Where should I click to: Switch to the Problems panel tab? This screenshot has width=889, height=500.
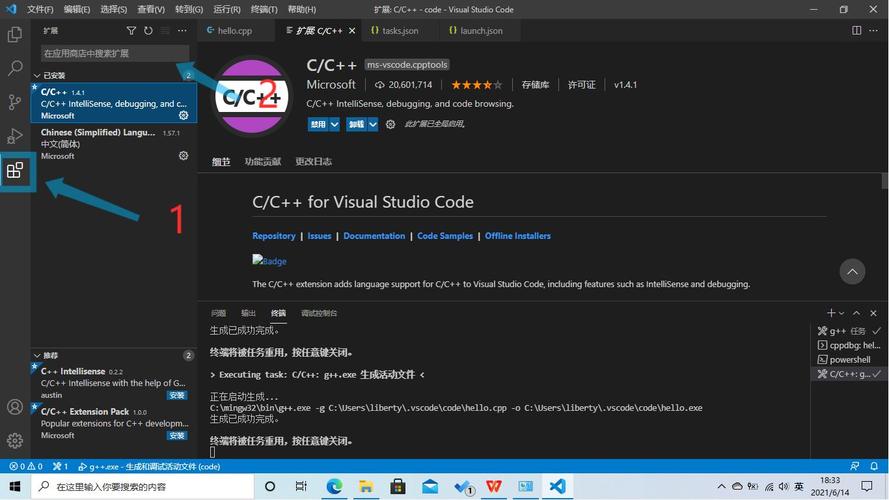click(x=218, y=313)
